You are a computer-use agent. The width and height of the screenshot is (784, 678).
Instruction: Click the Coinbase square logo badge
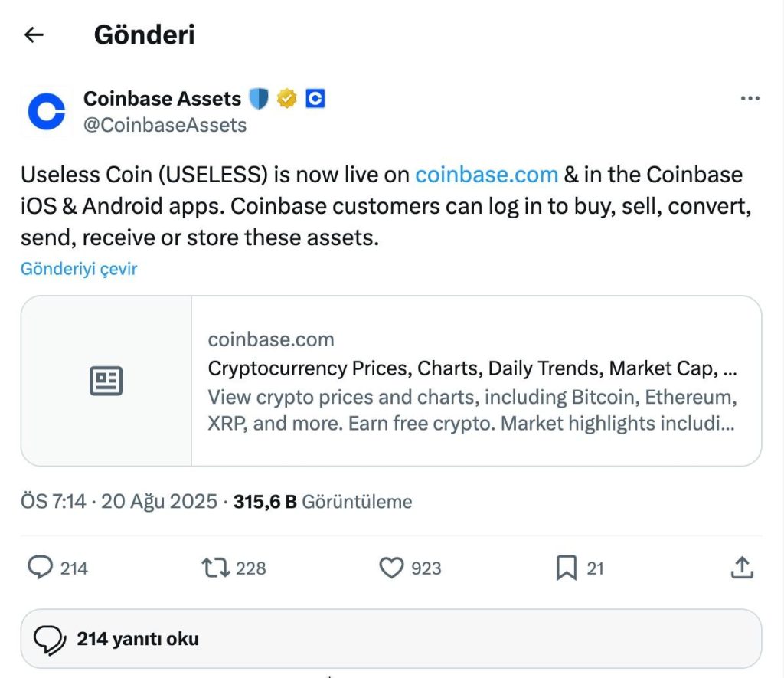coord(314,98)
